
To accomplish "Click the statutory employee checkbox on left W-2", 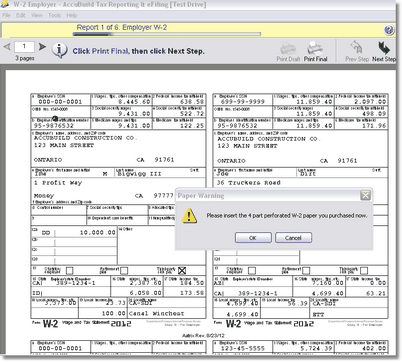I will pyautogui.click(x=69, y=270).
